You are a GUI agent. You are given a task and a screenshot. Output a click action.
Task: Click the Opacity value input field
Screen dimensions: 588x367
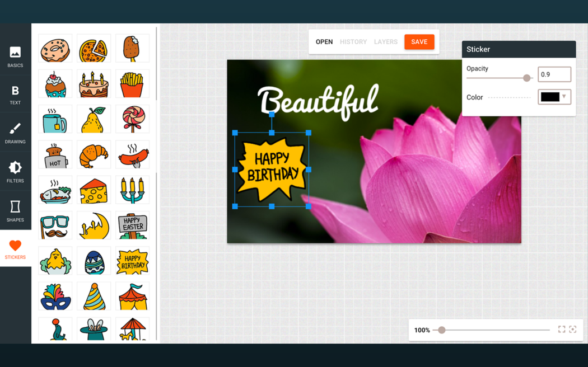[554, 74]
